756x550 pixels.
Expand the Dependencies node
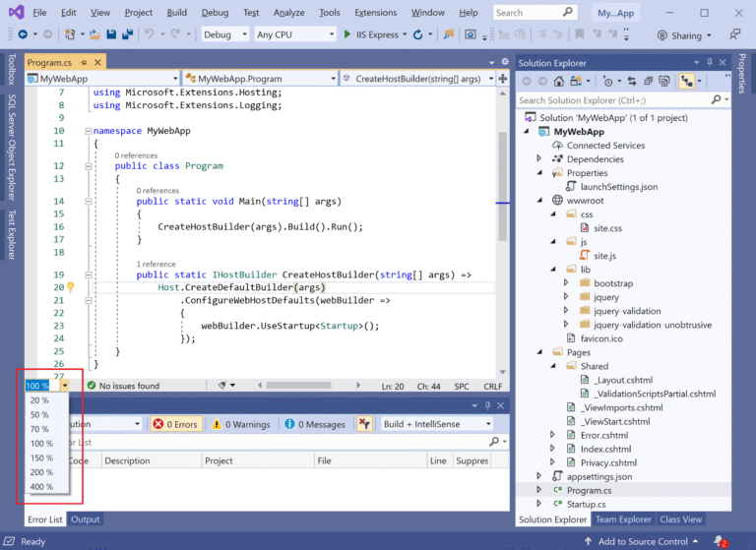[539, 158]
